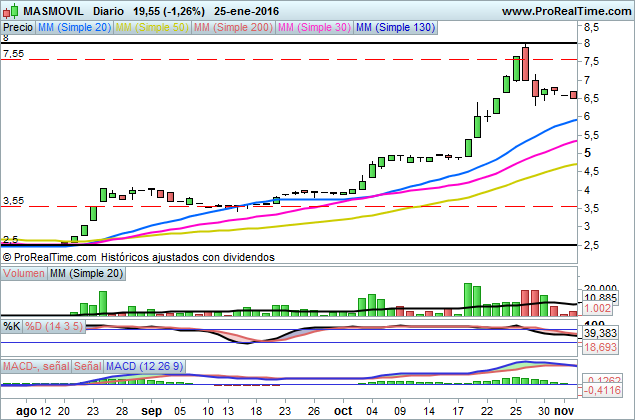Click the -0,4116 MACD value box

(x=602, y=390)
